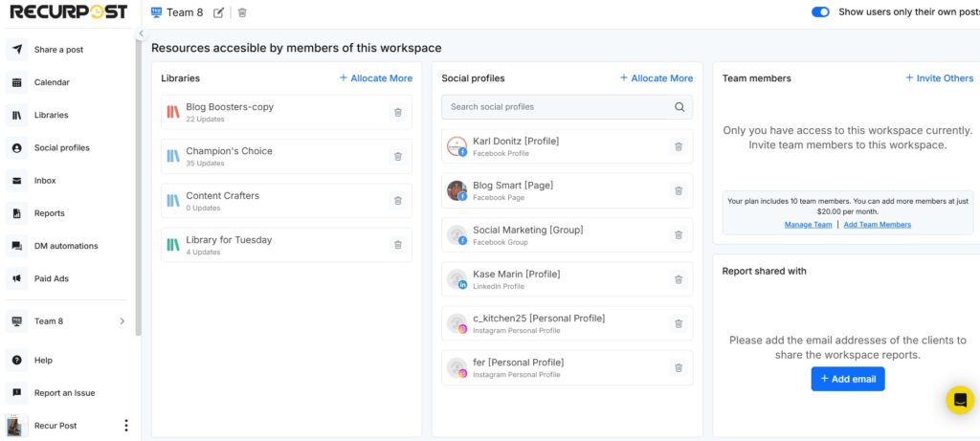Screen dimensions: 980x441
Task: Select Kase Marin [Profile] name
Action: tap(517, 275)
